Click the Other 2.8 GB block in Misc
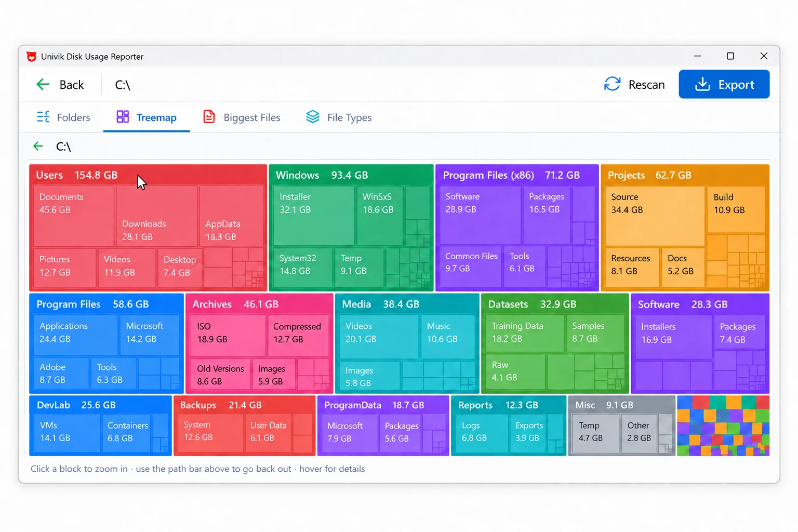This screenshot has width=798, height=532. [639, 433]
